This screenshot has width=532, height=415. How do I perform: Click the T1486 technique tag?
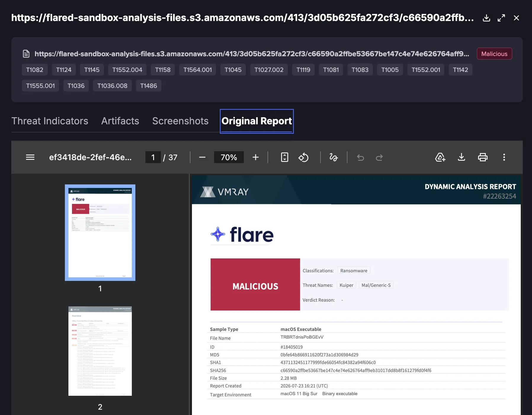(x=149, y=86)
